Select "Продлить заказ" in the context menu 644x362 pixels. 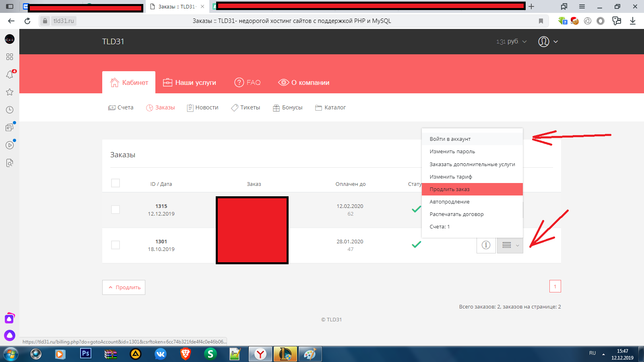coord(450,189)
